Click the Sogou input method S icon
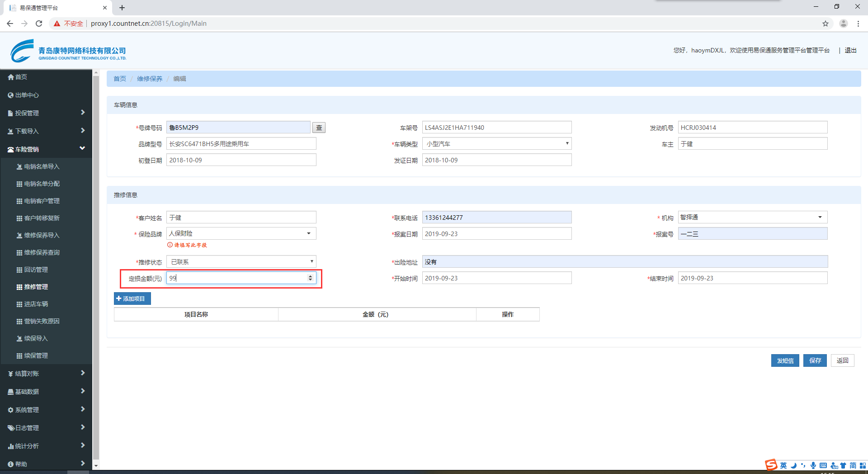The image size is (868, 474). tap(771, 465)
